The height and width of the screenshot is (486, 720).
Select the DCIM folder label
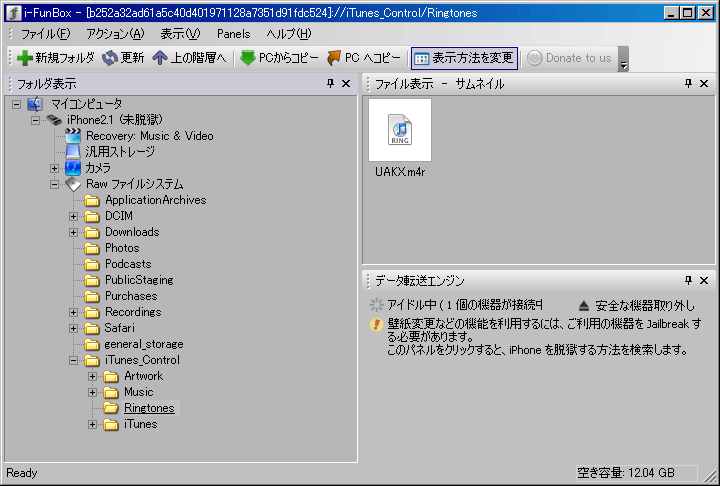119,216
